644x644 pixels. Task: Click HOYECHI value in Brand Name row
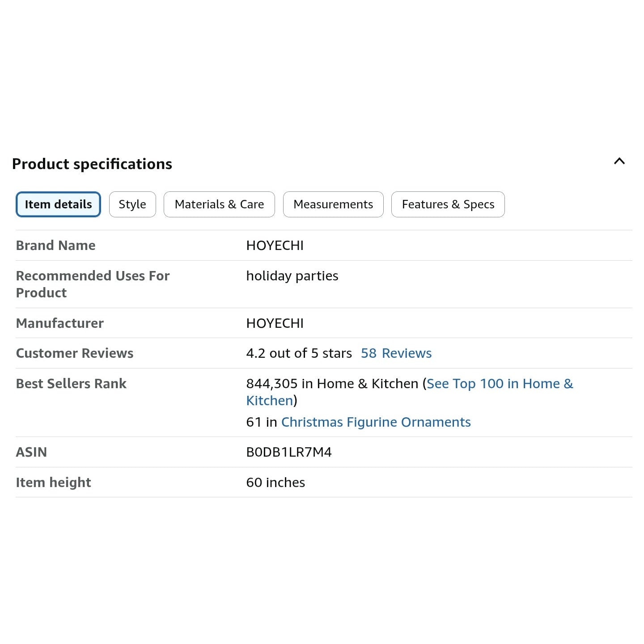(x=275, y=246)
